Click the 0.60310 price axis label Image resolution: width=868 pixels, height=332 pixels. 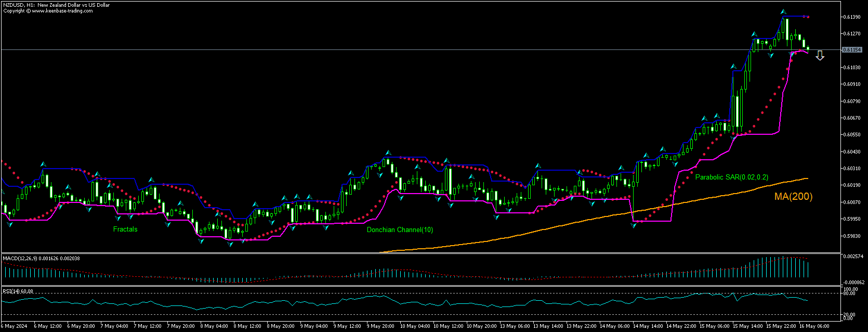(x=851, y=169)
